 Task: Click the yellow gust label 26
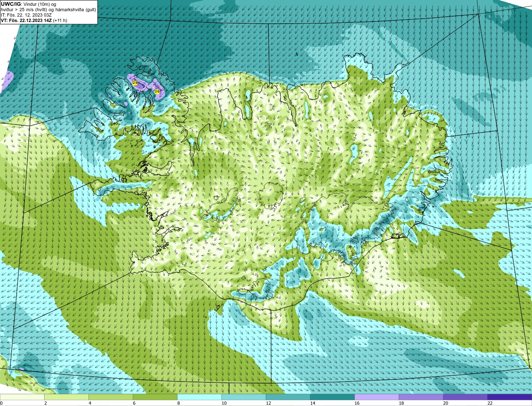tap(157, 91)
